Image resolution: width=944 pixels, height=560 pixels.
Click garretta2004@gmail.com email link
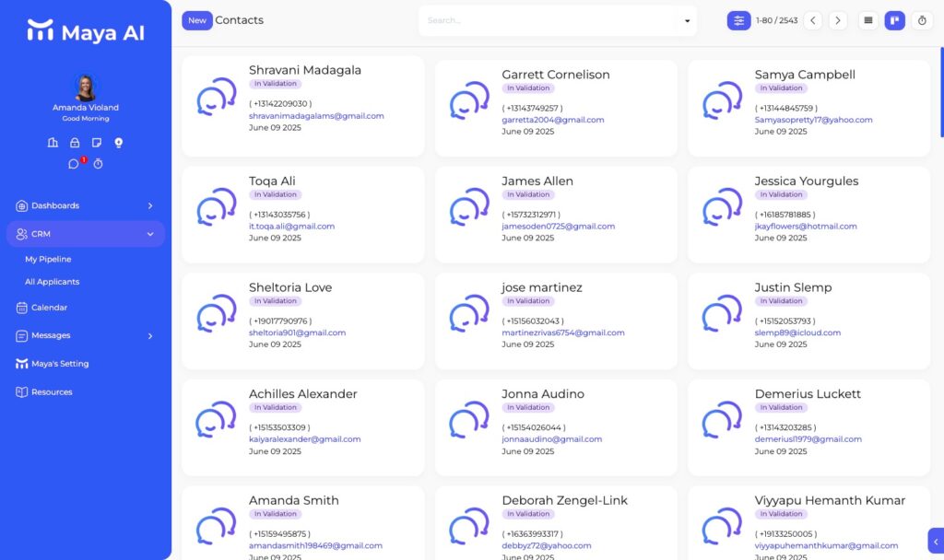[x=553, y=120]
